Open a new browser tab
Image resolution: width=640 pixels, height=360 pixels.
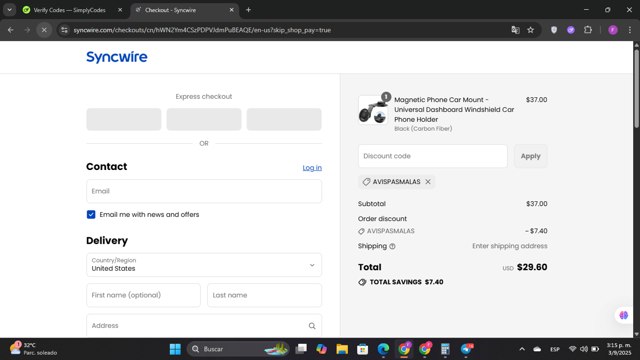click(x=248, y=10)
